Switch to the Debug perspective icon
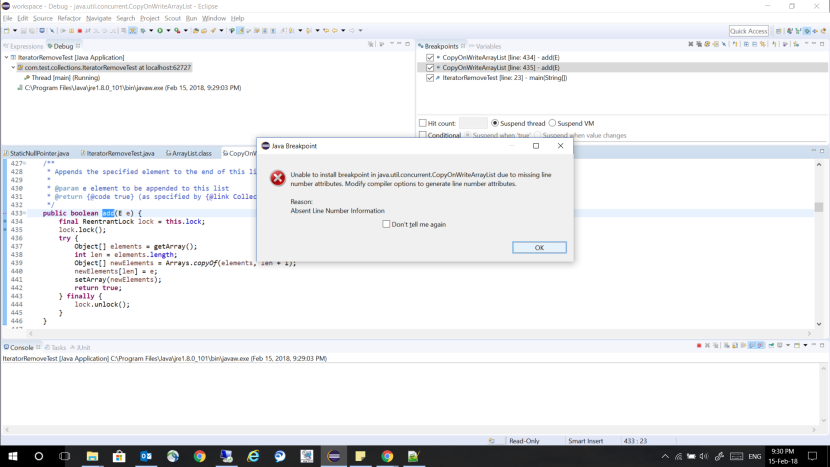 point(807,31)
